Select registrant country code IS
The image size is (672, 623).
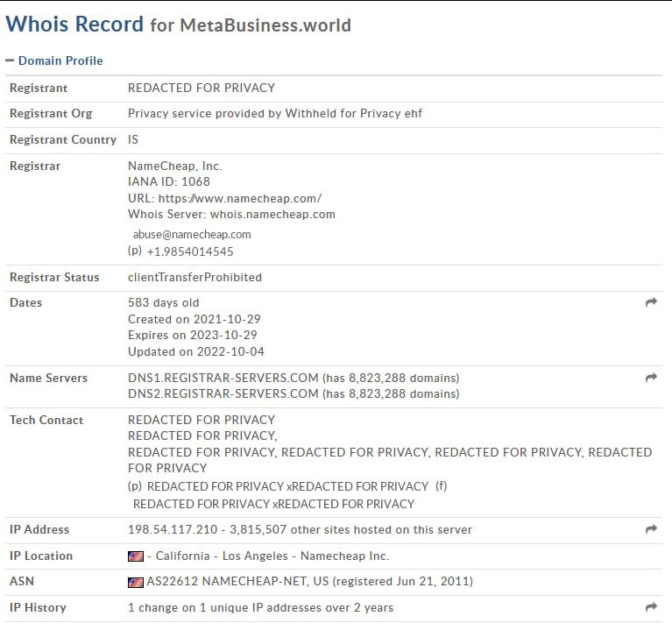(x=133, y=139)
